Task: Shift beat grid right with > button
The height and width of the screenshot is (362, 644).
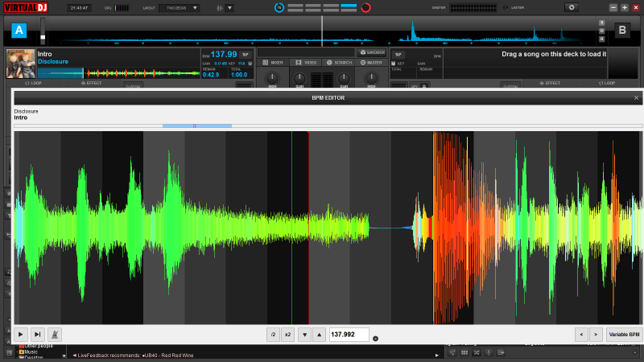Action: (596, 335)
